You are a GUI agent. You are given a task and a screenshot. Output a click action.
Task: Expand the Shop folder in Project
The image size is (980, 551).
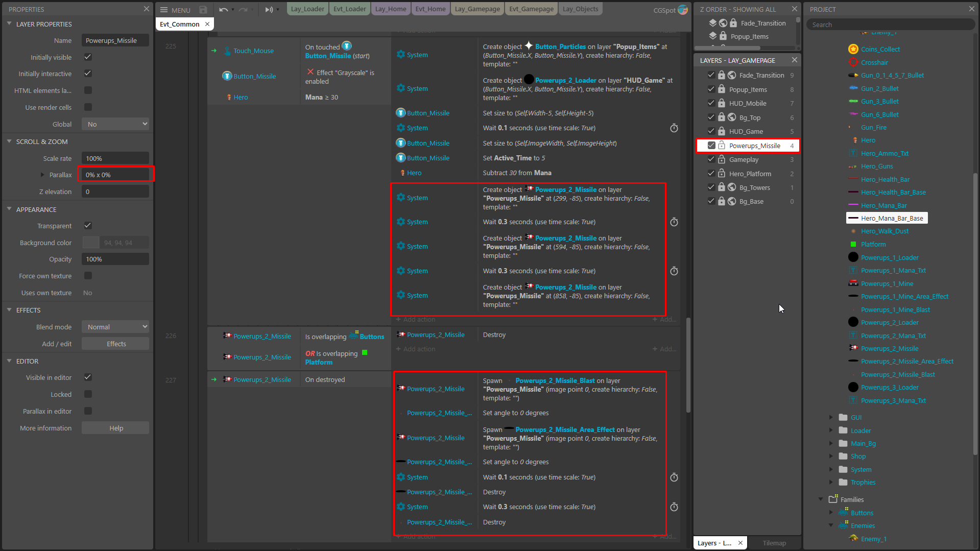tap(831, 457)
